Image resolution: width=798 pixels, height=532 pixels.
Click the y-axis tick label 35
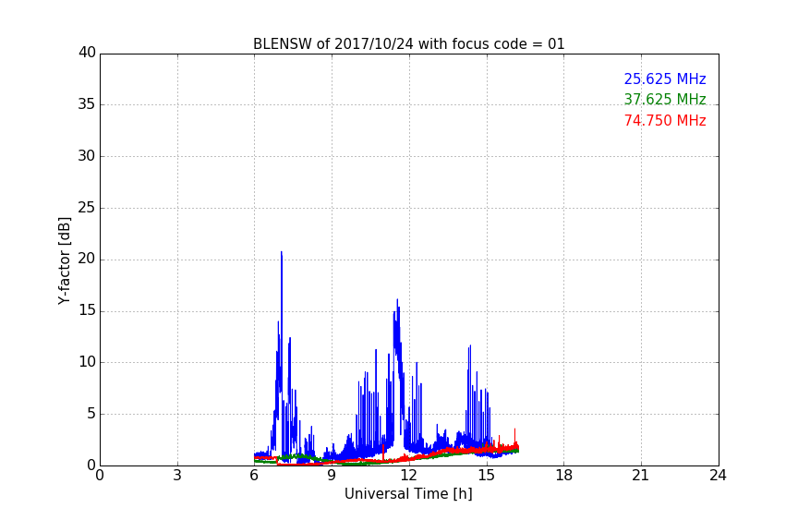[87, 104]
